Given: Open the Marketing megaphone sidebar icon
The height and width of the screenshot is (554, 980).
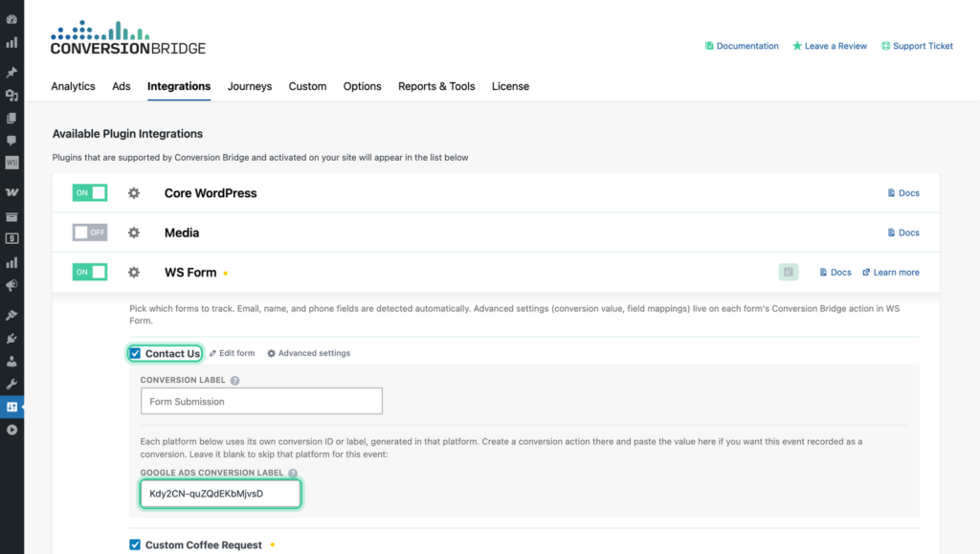Looking at the screenshot, I should [11, 285].
